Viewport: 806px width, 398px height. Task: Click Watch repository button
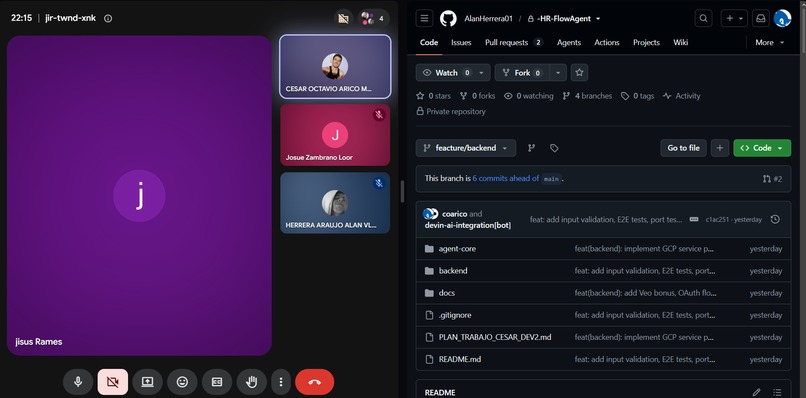point(445,73)
